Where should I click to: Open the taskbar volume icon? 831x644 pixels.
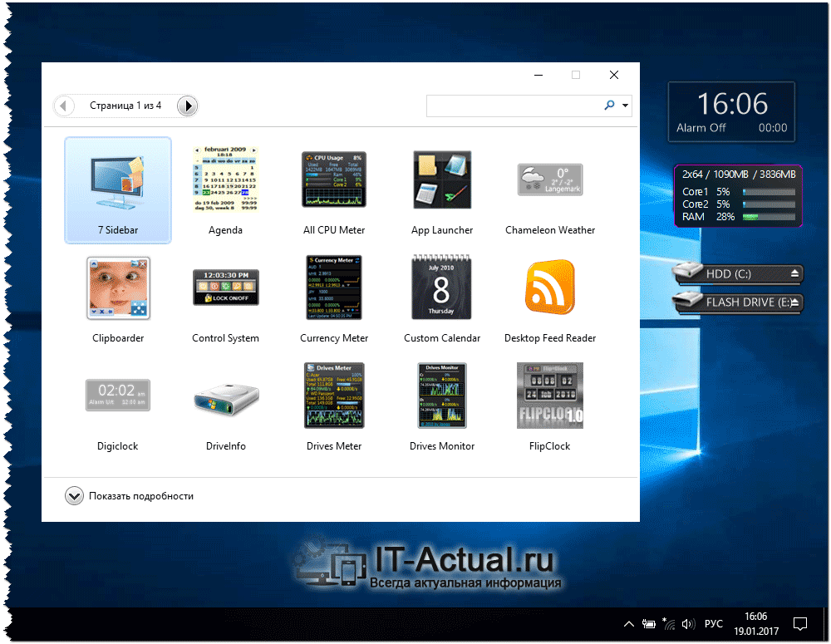[688, 624]
